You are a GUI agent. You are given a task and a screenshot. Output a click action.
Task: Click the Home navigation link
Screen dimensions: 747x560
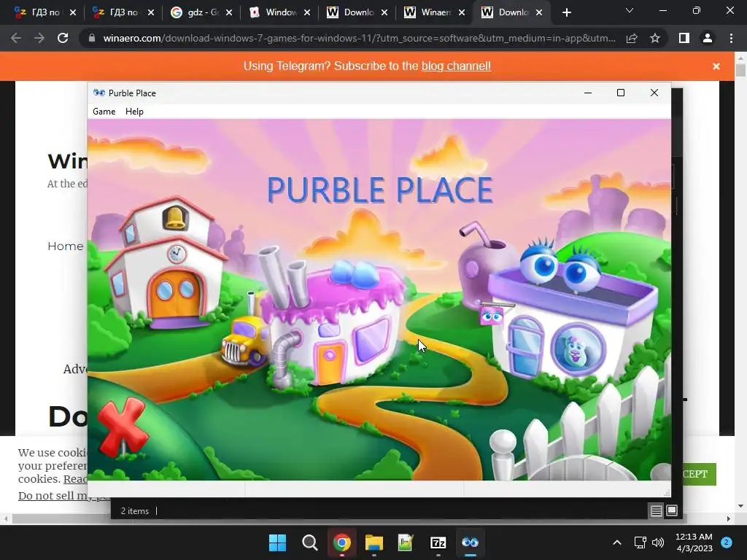point(65,246)
